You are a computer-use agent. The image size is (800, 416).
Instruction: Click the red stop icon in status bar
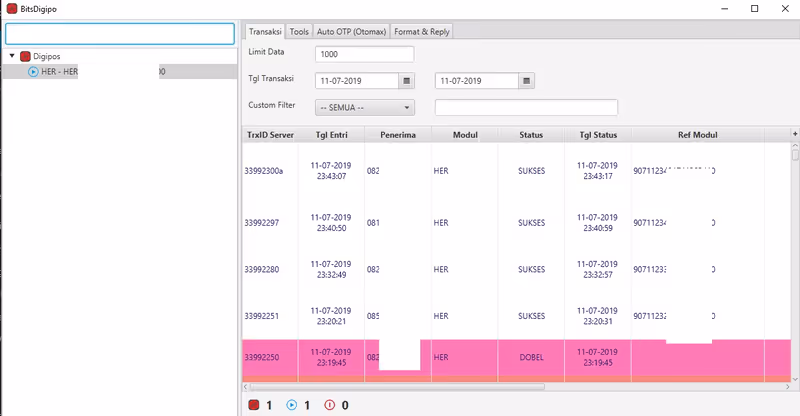click(253, 405)
